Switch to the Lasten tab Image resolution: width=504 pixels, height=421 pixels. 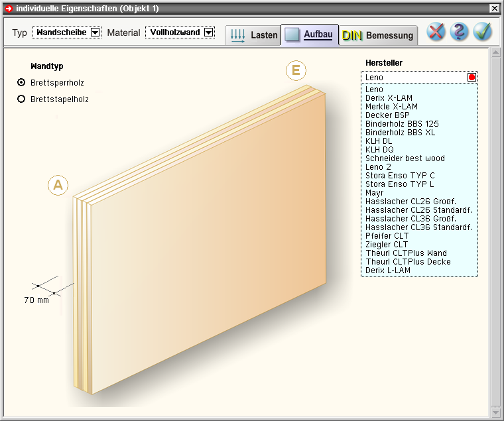(253, 36)
